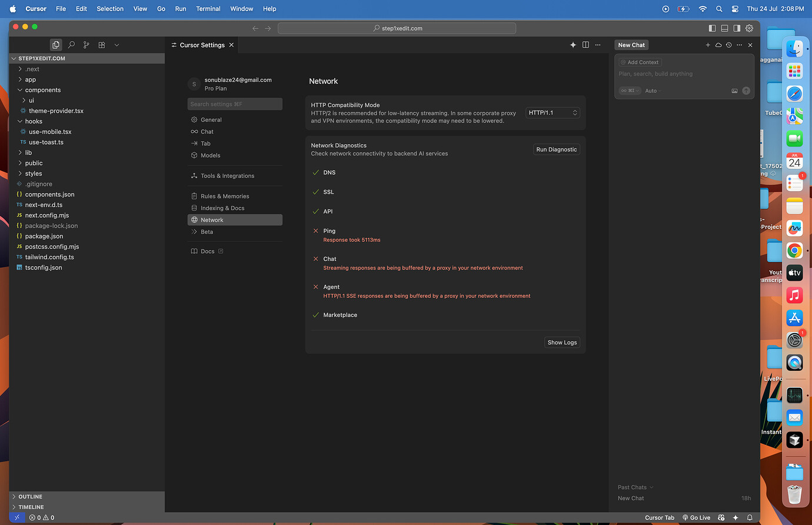The image size is (812, 525).
Task: Open use-toast.ts from the file tree
Action: 45,142
